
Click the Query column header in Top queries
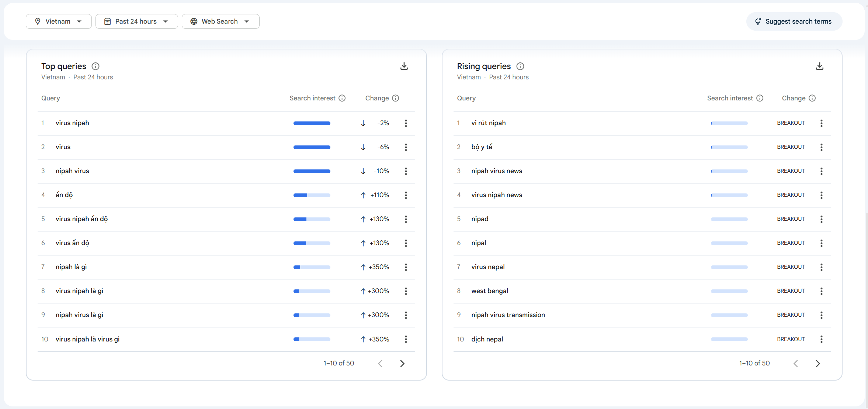tap(51, 98)
